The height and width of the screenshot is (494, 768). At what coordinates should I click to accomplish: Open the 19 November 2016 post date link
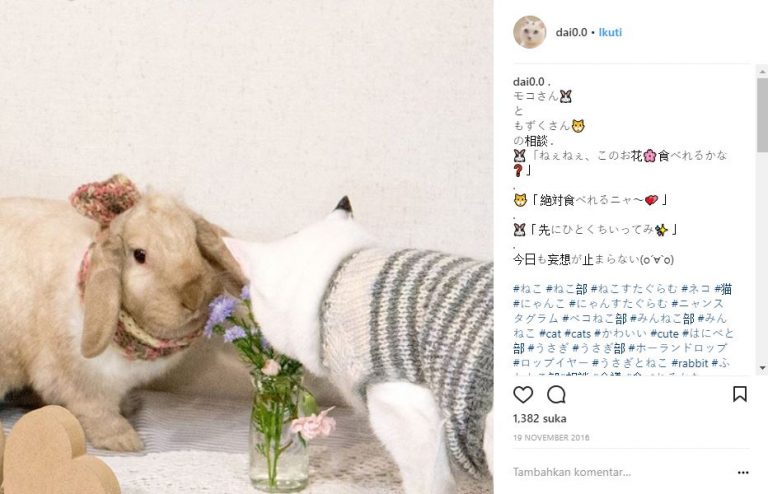click(551, 438)
